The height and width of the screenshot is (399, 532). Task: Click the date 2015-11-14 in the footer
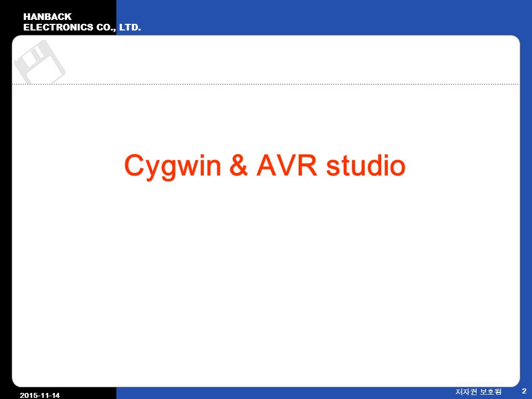tap(40, 395)
